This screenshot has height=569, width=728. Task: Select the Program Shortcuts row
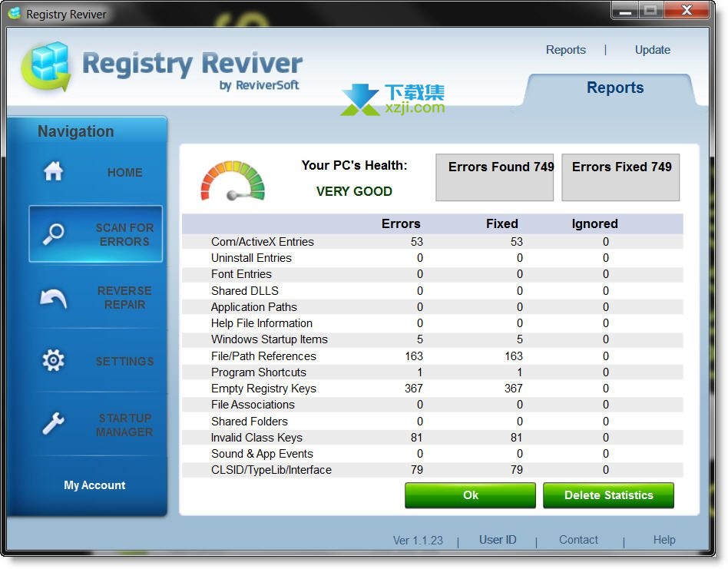pos(432,372)
